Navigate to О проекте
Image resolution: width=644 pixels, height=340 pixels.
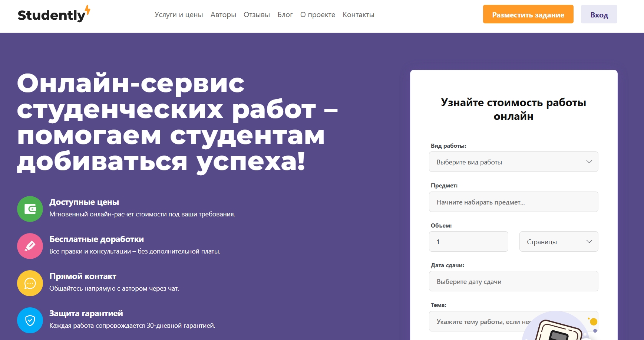point(318,14)
